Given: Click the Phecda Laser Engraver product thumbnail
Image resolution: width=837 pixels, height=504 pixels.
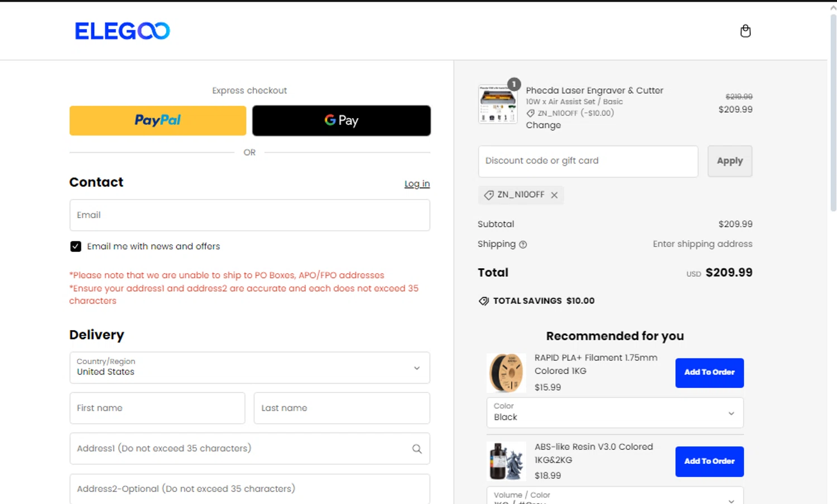Looking at the screenshot, I should (498, 104).
